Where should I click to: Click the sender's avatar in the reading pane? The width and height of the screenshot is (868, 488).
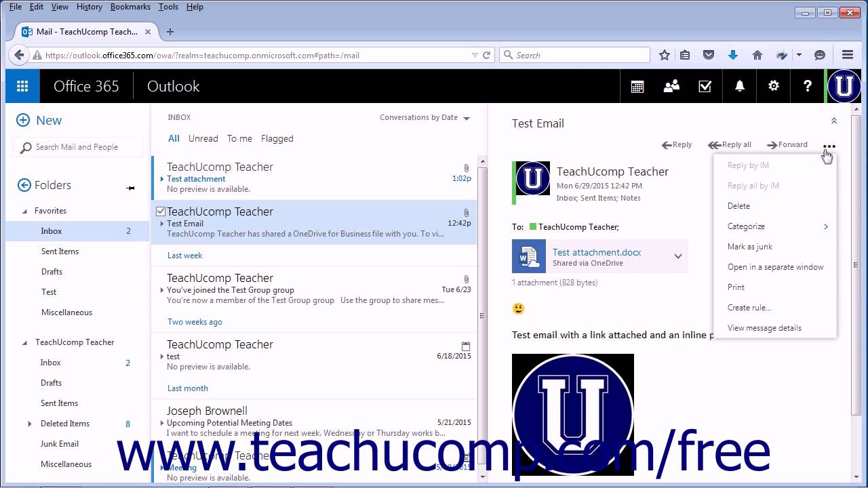(532, 178)
